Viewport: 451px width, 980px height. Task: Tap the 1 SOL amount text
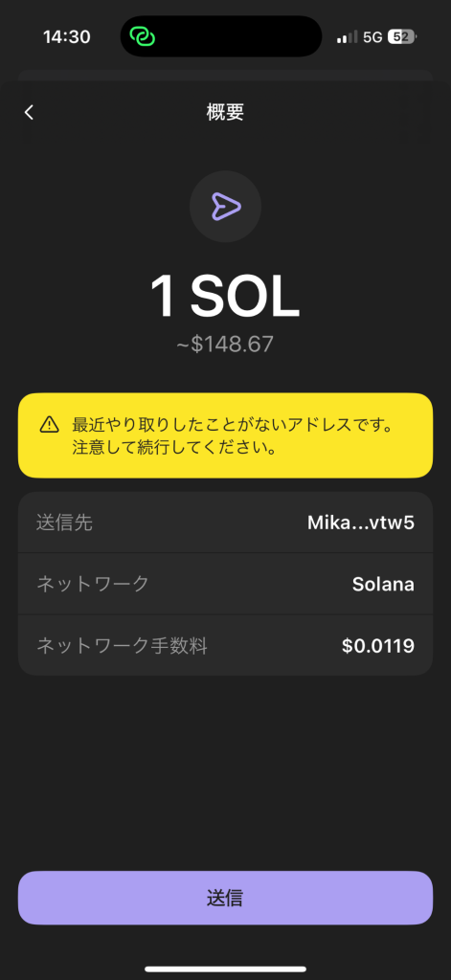[225, 297]
